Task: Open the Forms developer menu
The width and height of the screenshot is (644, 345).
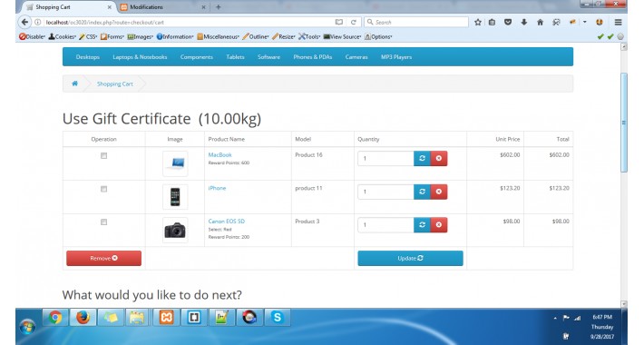Action: point(112,36)
